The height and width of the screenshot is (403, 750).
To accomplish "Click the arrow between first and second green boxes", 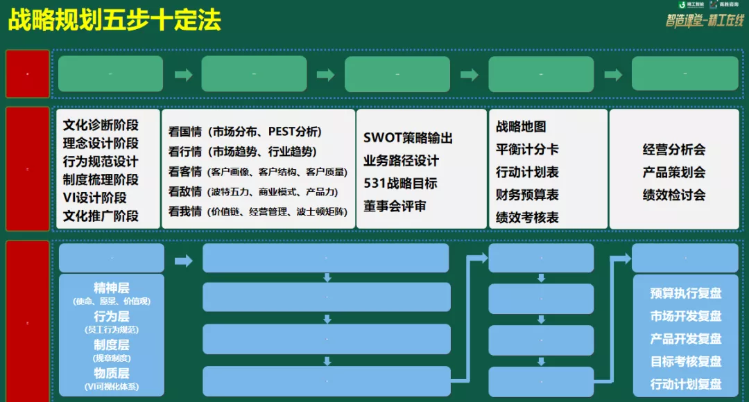I will [x=182, y=74].
